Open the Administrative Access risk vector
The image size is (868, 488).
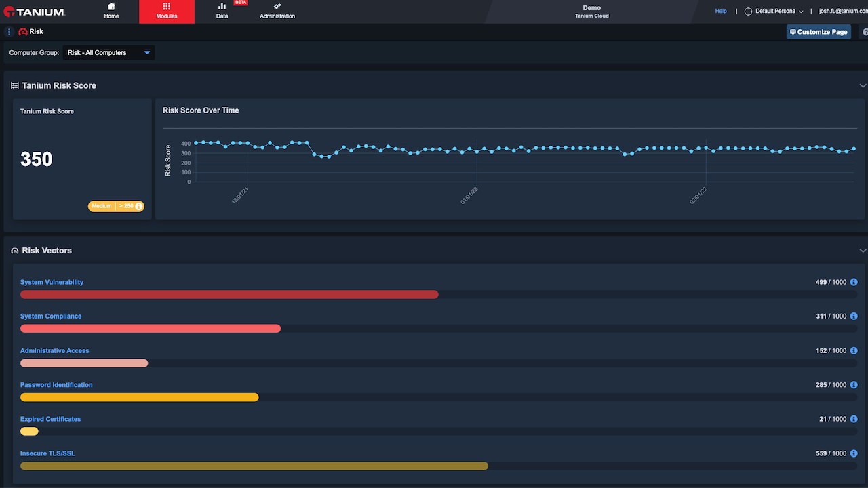coord(54,351)
